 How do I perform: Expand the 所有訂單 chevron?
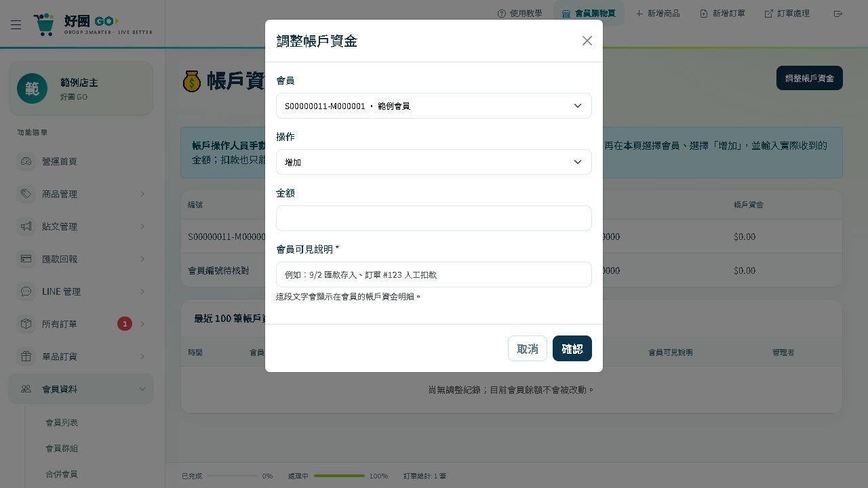pyautogui.click(x=142, y=324)
